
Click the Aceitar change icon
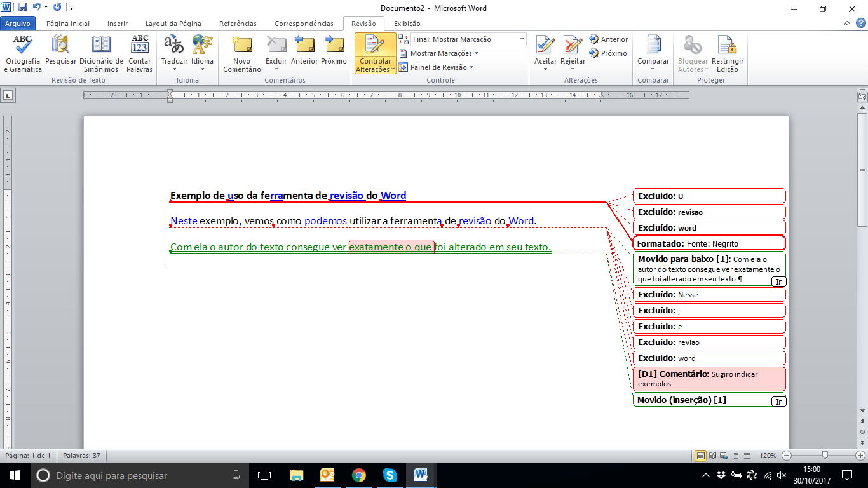[545, 44]
